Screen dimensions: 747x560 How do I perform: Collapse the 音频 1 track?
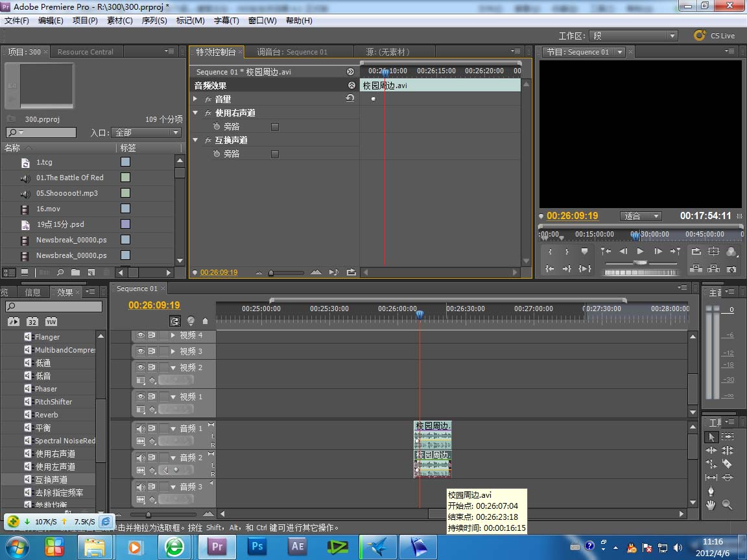(x=173, y=428)
